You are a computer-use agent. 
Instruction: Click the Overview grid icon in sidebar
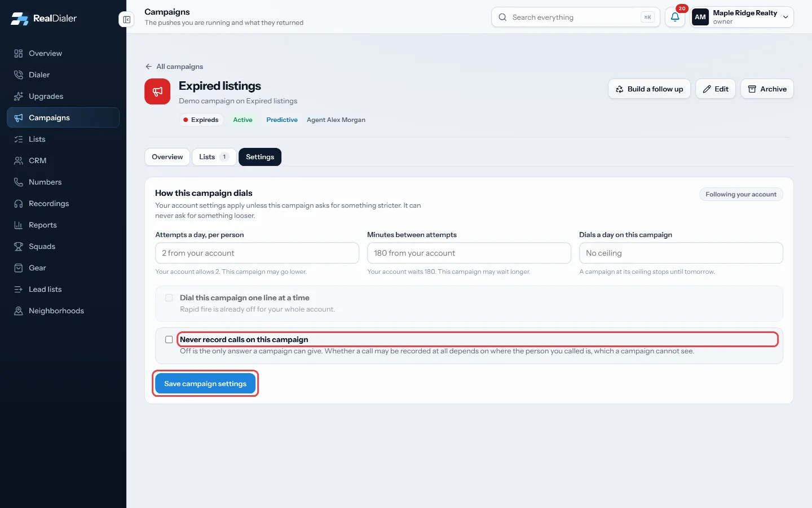pos(19,54)
